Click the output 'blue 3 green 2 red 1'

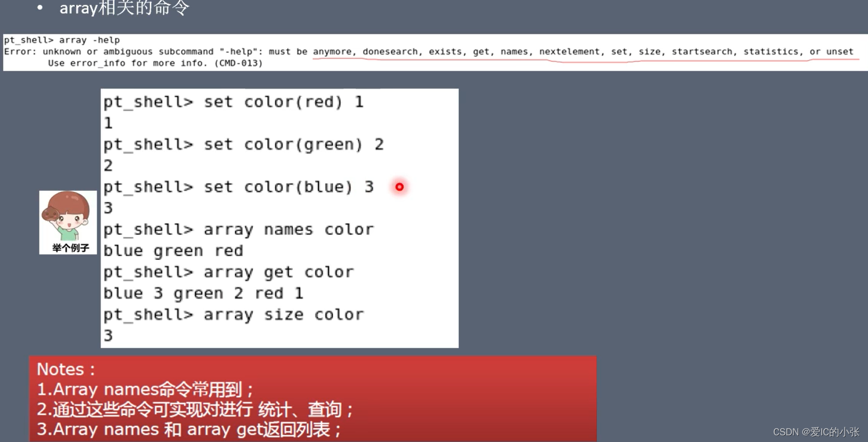(203, 294)
